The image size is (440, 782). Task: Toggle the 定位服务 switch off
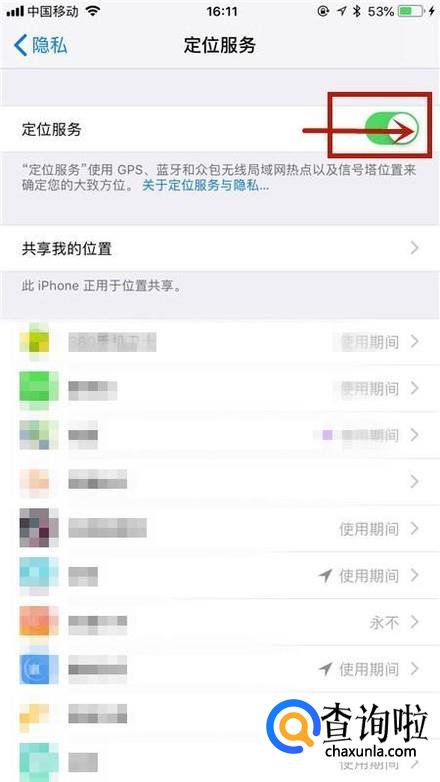392,129
